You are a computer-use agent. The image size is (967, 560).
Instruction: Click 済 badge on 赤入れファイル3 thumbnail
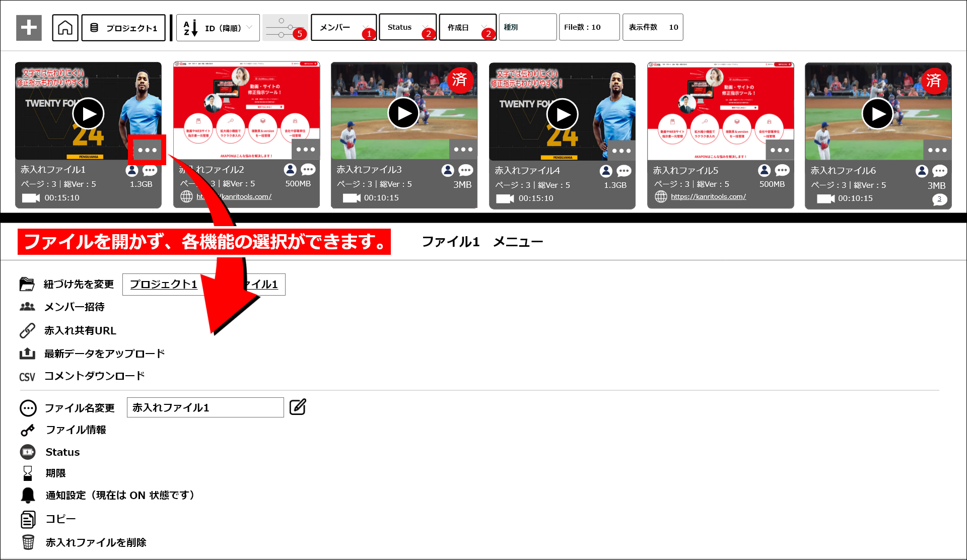tap(459, 80)
